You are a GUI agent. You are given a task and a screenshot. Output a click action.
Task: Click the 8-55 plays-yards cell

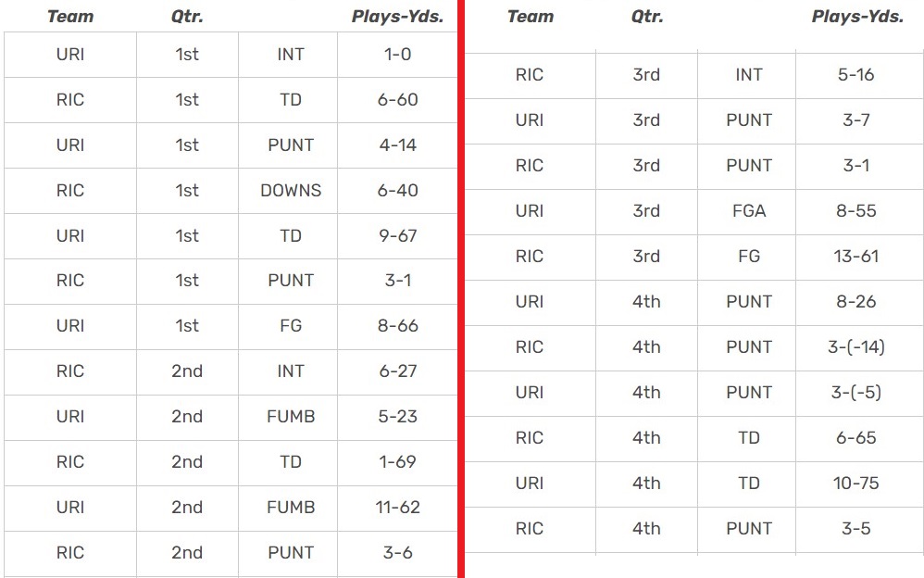(x=855, y=211)
